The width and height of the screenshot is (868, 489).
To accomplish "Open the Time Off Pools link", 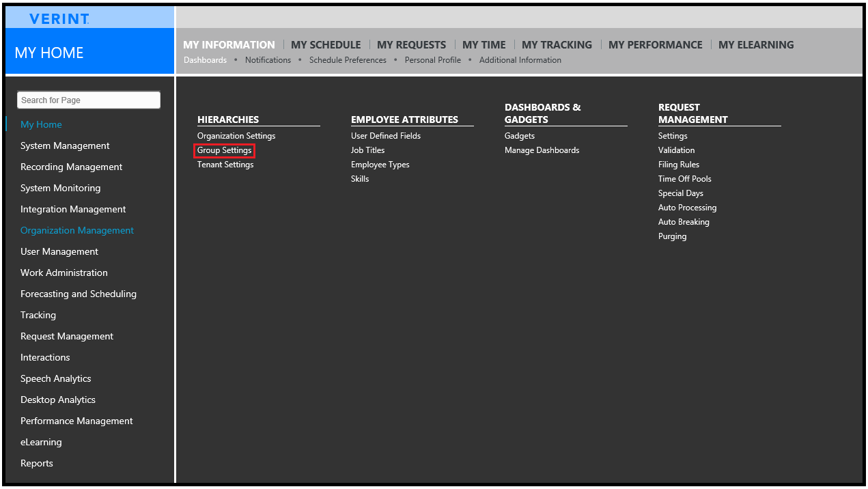I will tap(685, 179).
